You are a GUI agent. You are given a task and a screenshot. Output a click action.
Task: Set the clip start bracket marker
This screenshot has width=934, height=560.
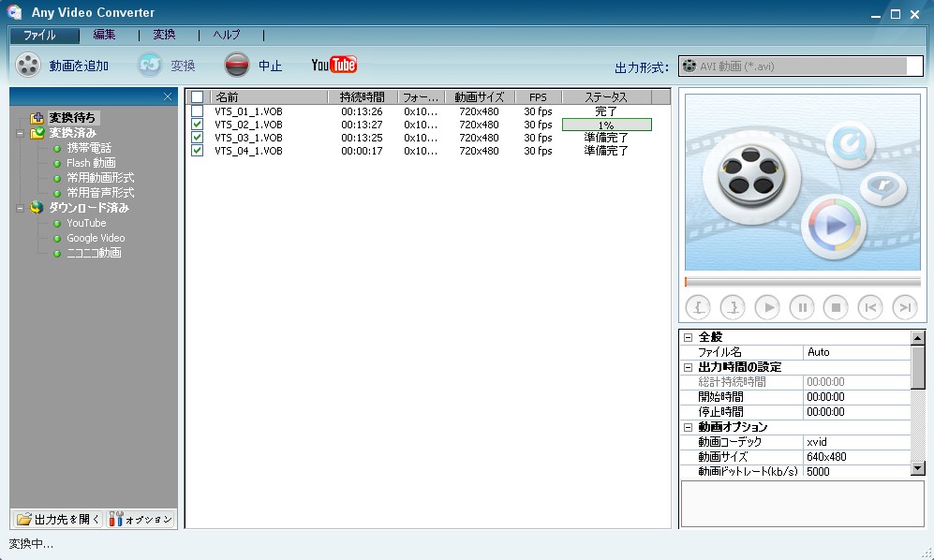(698, 307)
